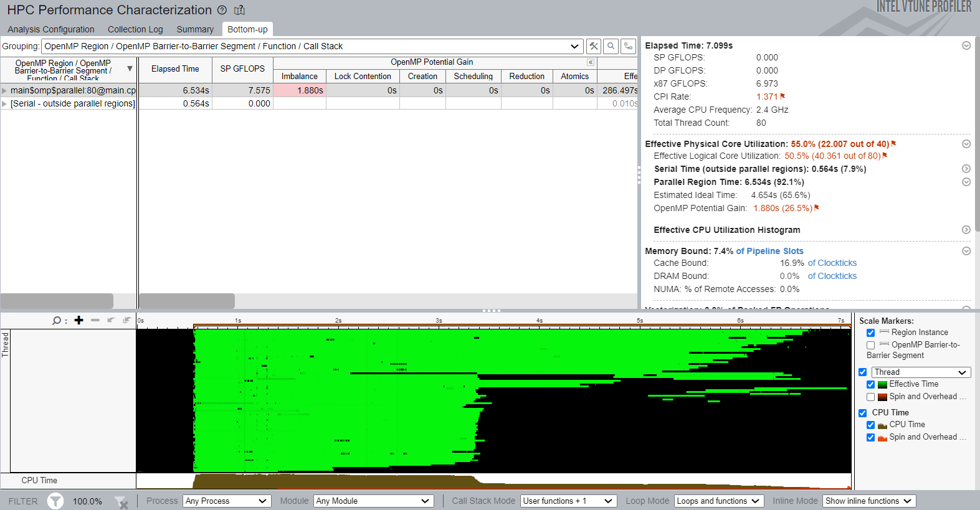Sort by the Lock Contention column
Viewport: 980px width, 510px height.
click(363, 76)
